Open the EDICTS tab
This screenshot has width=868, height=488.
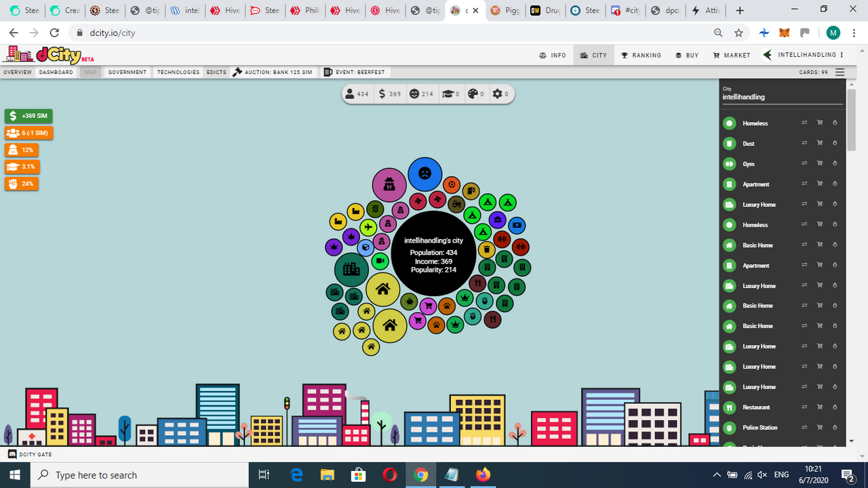216,73
